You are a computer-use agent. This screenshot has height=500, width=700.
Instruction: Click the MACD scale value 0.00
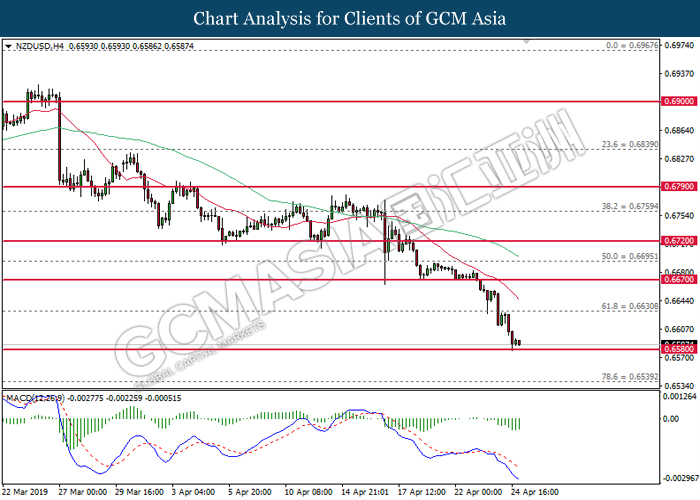point(671,419)
